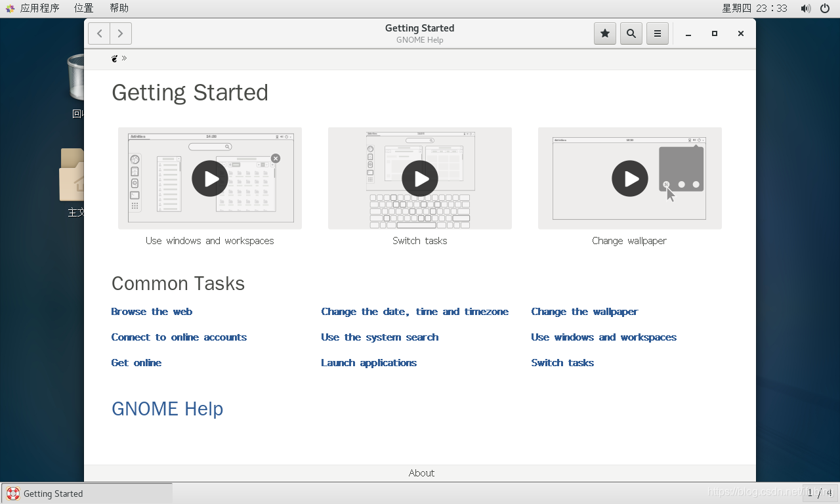Go back with the left arrow button
The width and height of the screenshot is (840, 504).
(99, 33)
